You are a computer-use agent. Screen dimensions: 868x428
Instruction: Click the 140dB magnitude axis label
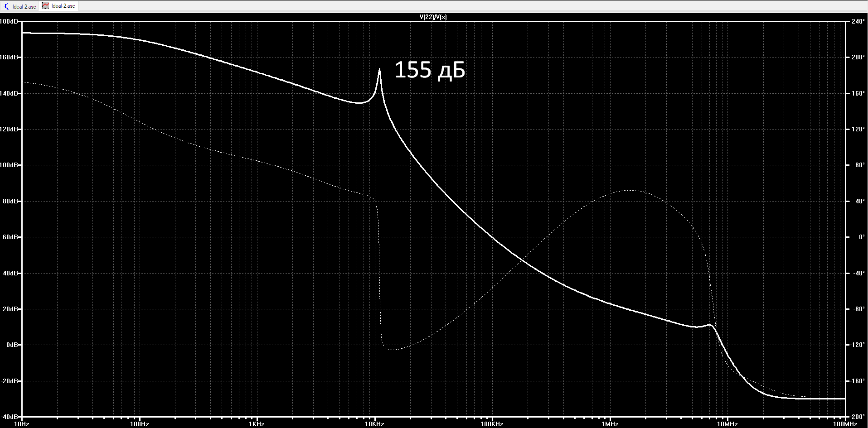coord(9,93)
